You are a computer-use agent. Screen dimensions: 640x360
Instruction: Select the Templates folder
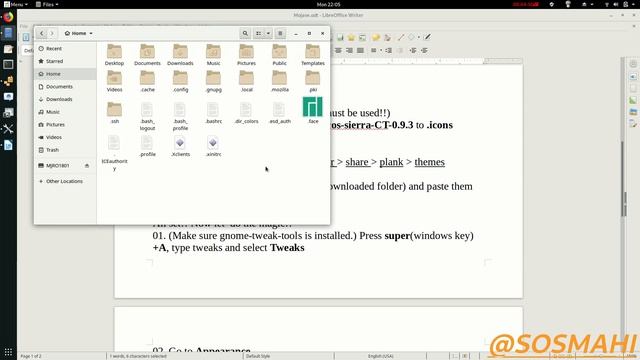pyautogui.click(x=313, y=55)
